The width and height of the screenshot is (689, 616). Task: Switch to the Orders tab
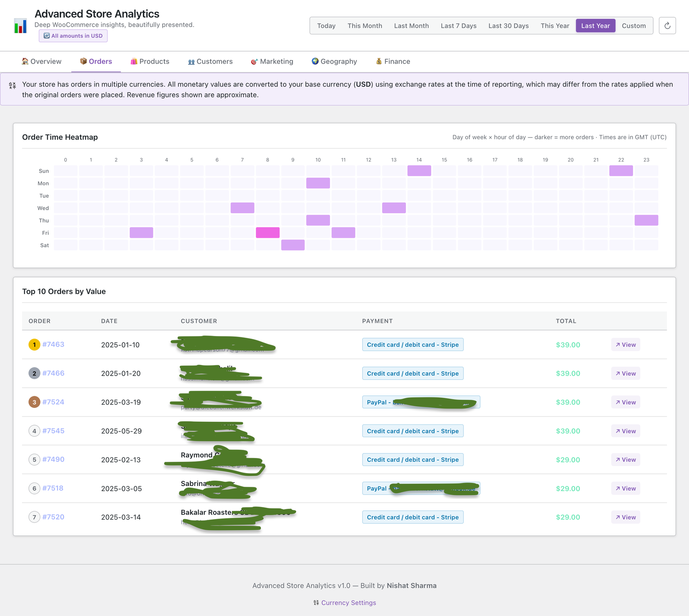click(96, 62)
